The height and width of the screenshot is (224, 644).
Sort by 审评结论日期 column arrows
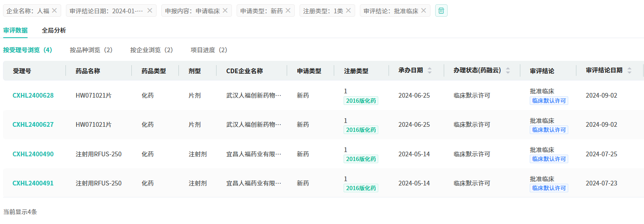click(x=629, y=71)
